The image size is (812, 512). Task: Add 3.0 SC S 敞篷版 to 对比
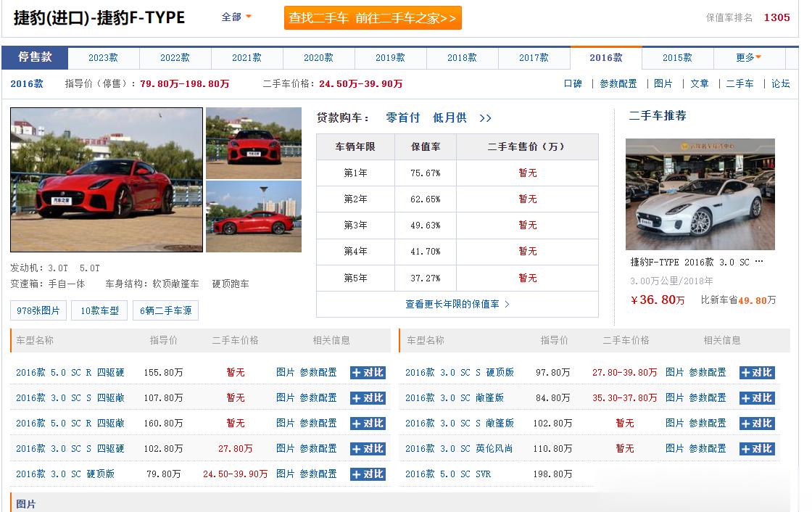click(x=757, y=424)
